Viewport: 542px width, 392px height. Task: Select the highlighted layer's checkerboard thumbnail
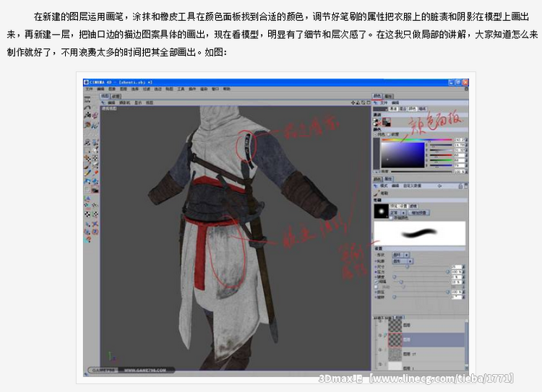tap(395, 339)
